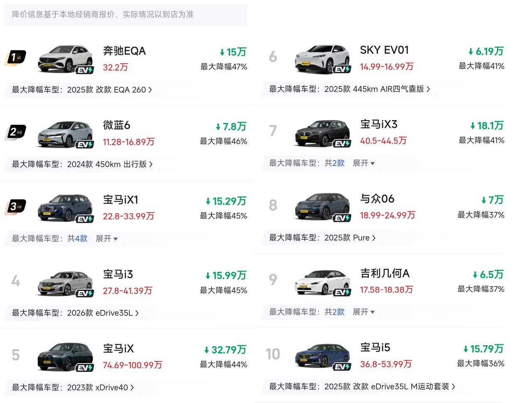Click the 共2款 link under 宝马iX3
Viewport: 532px width, 403px height.
(335, 163)
